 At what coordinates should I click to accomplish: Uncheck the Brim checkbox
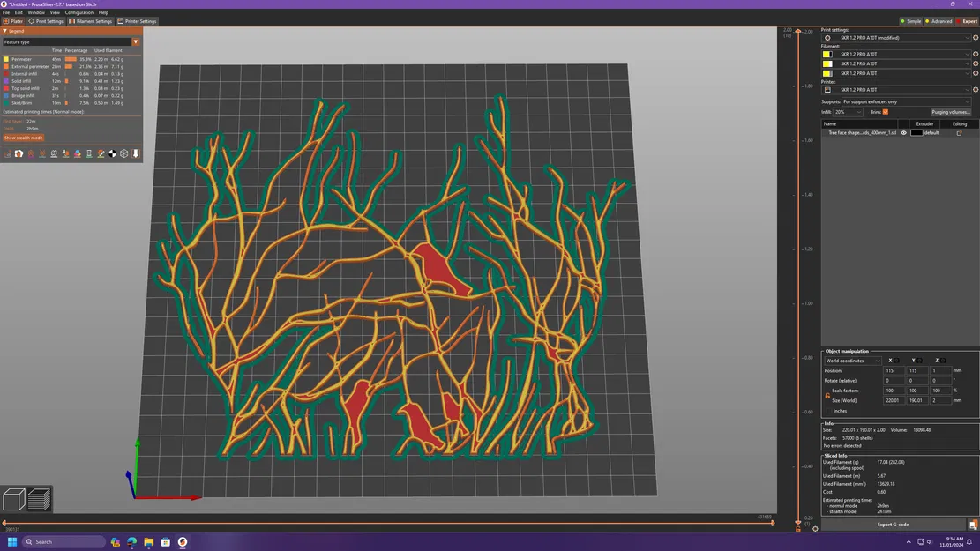[885, 112]
